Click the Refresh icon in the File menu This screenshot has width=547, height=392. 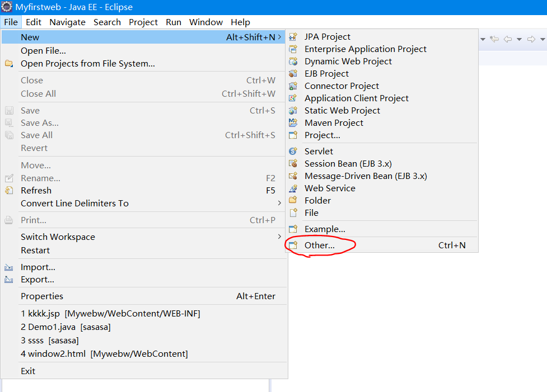point(9,191)
